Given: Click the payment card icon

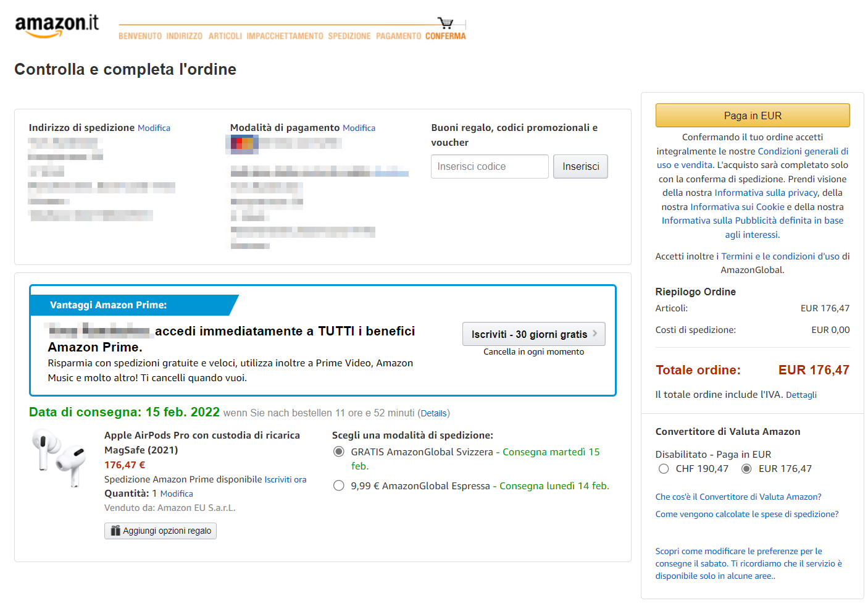Looking at the screenshot, I should [242, 143].
